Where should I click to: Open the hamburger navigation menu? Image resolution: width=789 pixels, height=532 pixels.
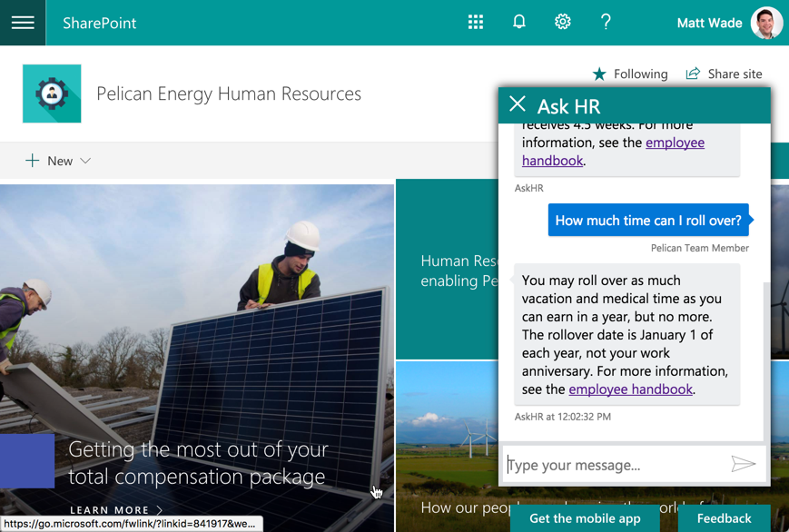point(23,23)
